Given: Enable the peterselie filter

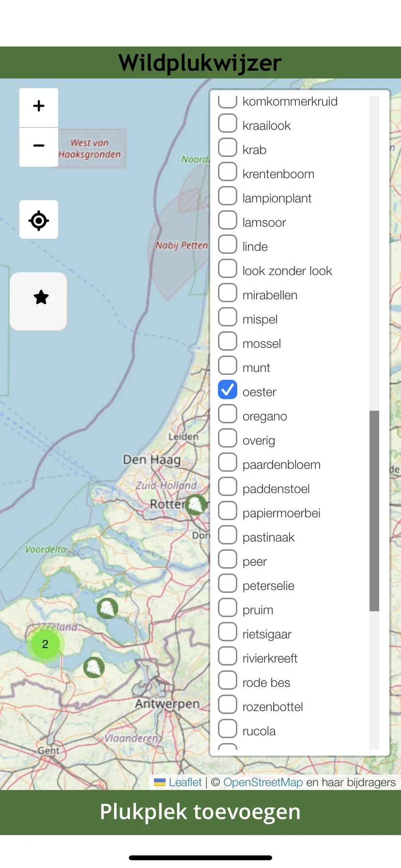Looking at the screenshot, I should 228,583.
